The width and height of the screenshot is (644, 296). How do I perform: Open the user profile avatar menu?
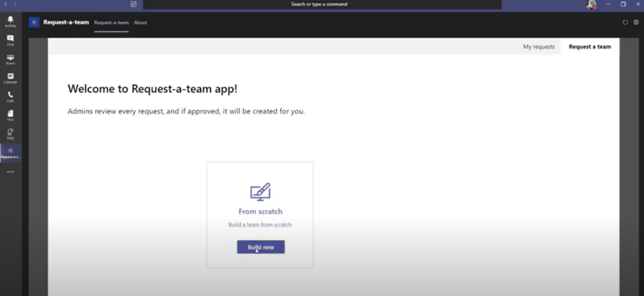point(591,4)
